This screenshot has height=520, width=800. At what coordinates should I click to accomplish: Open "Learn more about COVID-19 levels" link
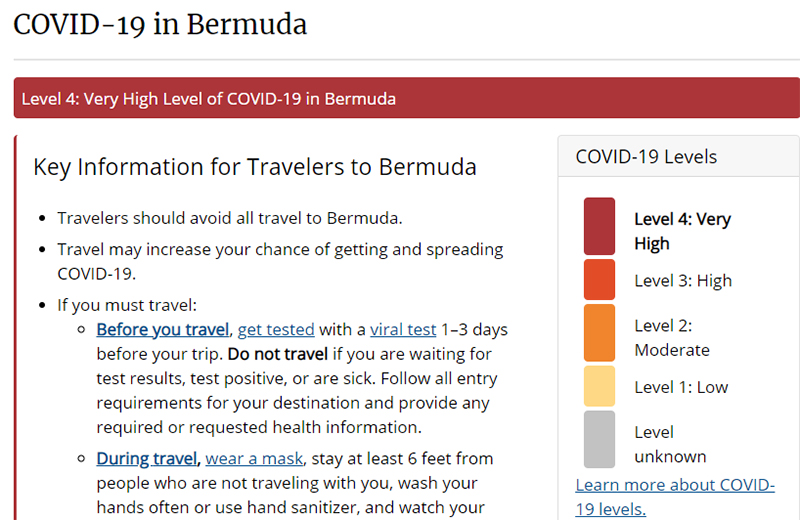(675, 496)
